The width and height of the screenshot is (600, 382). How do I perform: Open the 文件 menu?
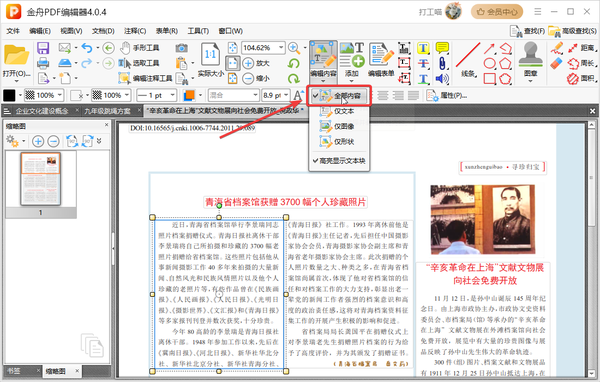(13, 31)
